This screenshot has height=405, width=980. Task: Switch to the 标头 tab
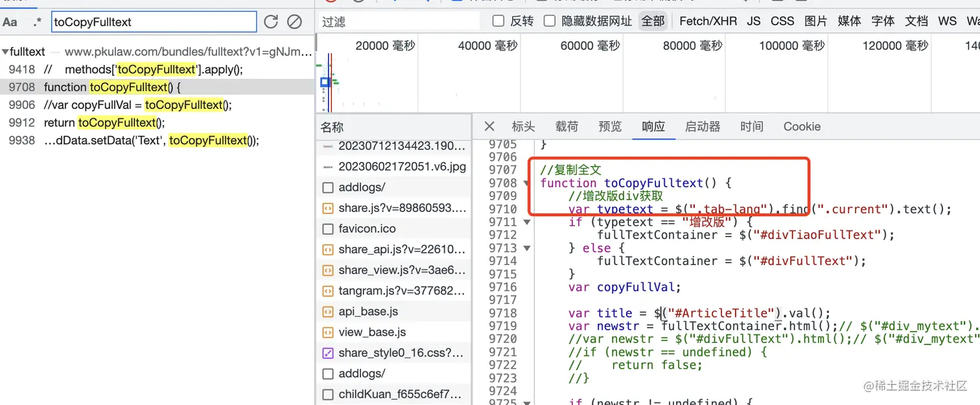coord(523,126)
